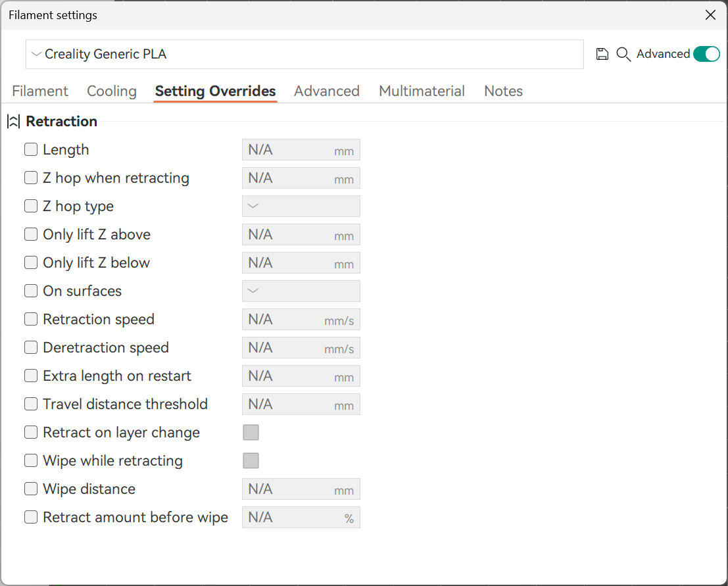
Task: Open the Z hop type dropdown
Action: click(x=301, y=206)
